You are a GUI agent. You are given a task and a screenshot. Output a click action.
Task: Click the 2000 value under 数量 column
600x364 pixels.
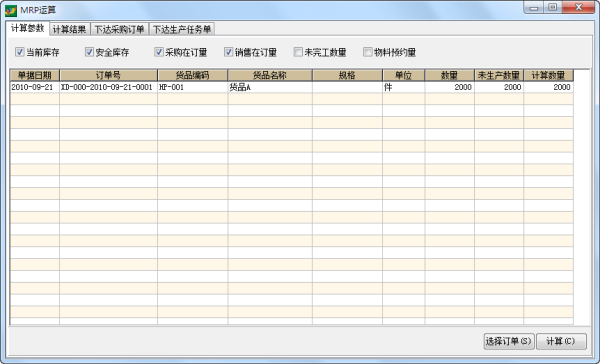[449, 87]
